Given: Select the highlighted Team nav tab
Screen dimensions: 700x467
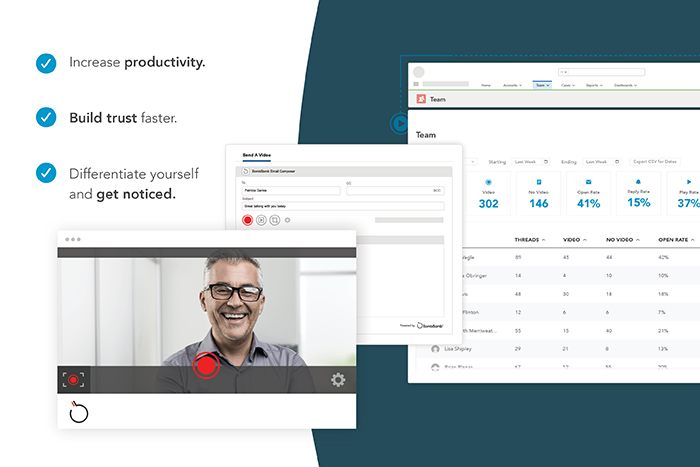Looking at the screenshot, I should [x=542, y=85].
